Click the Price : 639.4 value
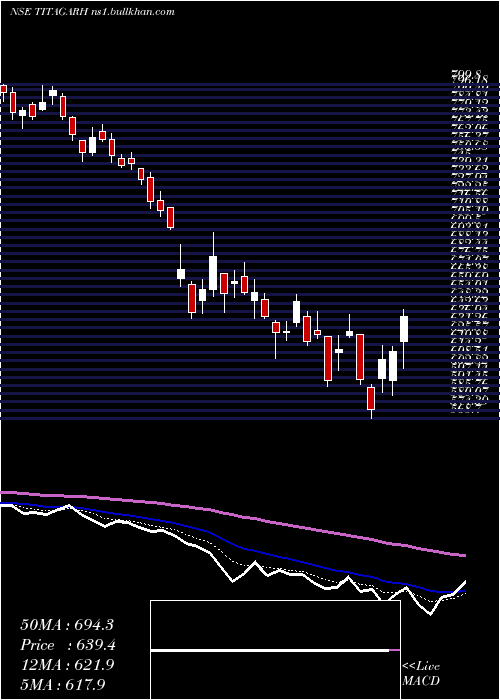This screenshot has height=700, width=500. [x=68, y=645]
